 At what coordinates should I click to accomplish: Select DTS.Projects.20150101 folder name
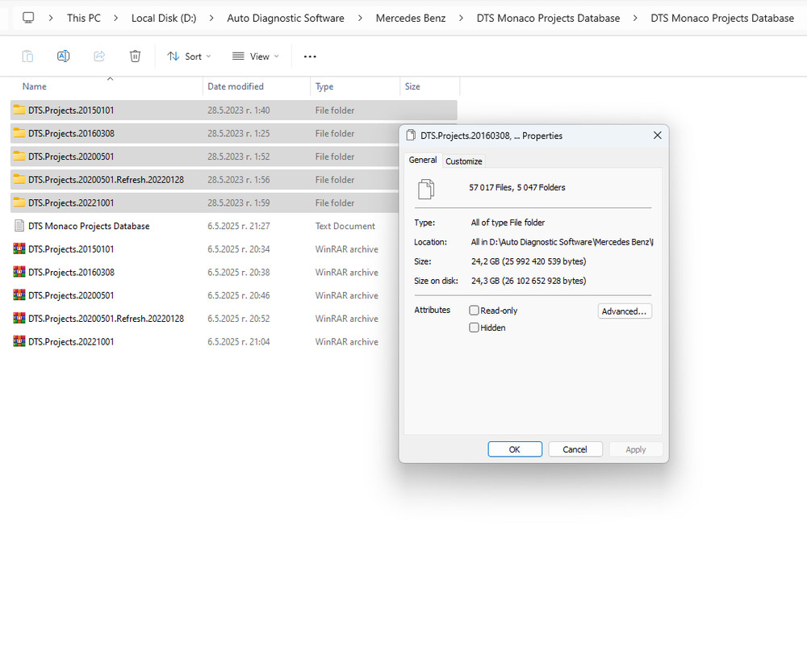pos(71,110)
